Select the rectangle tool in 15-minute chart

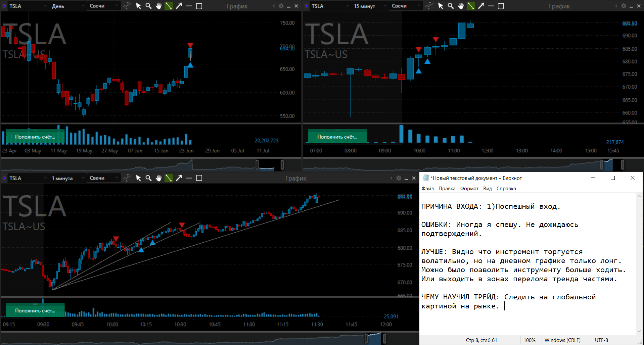pos(501,6)
